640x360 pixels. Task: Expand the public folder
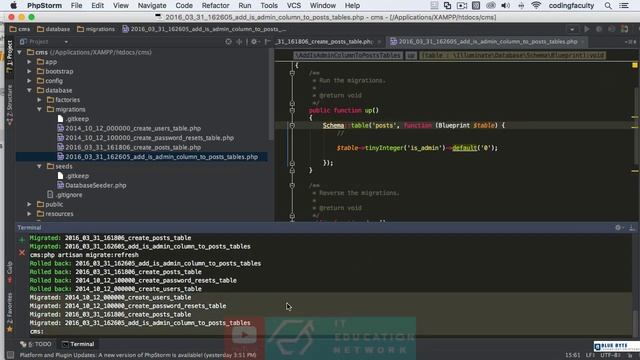click(29, 204)
